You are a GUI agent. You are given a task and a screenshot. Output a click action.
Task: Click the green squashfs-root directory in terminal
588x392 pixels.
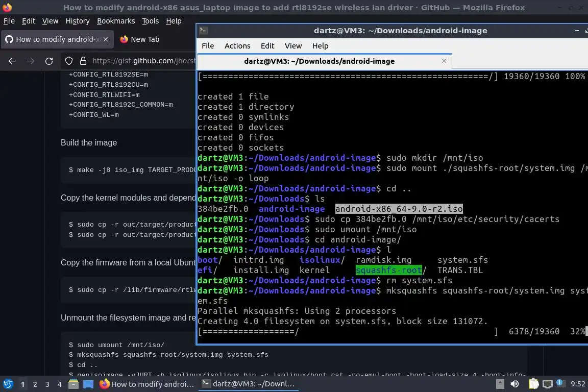click(389, 270)
